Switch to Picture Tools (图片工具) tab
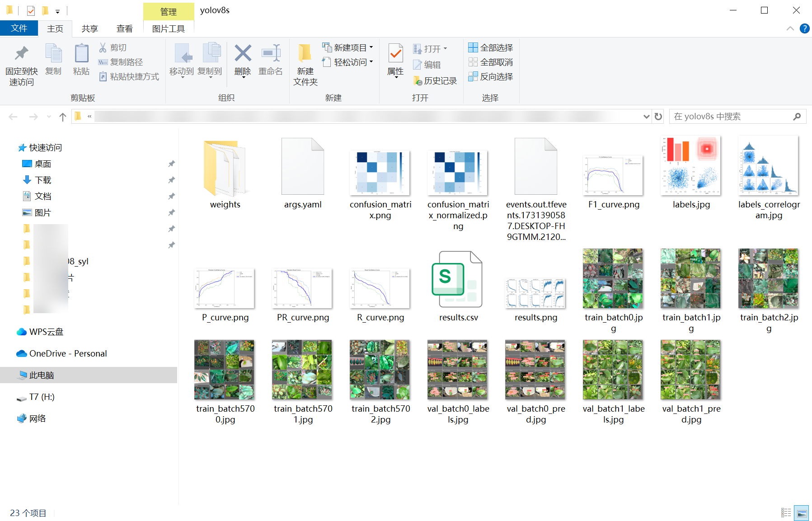812x521 pixels. point(169,29)
